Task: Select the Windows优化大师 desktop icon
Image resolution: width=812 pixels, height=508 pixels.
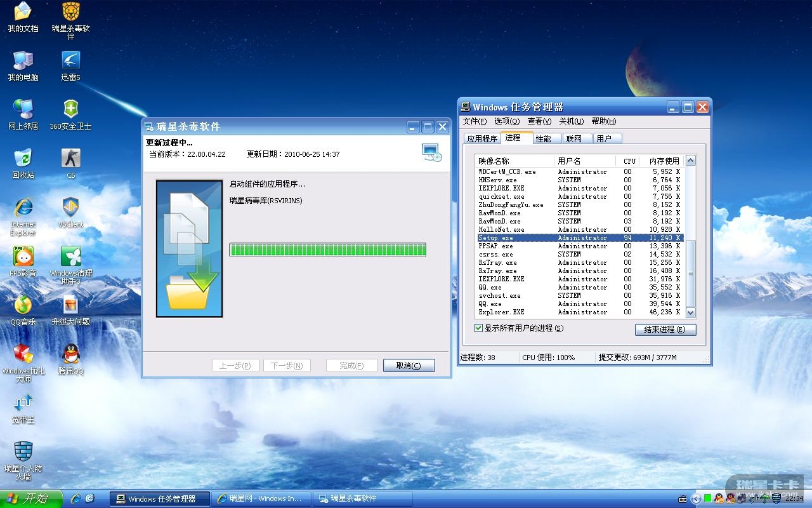Action: pos(23,354)
